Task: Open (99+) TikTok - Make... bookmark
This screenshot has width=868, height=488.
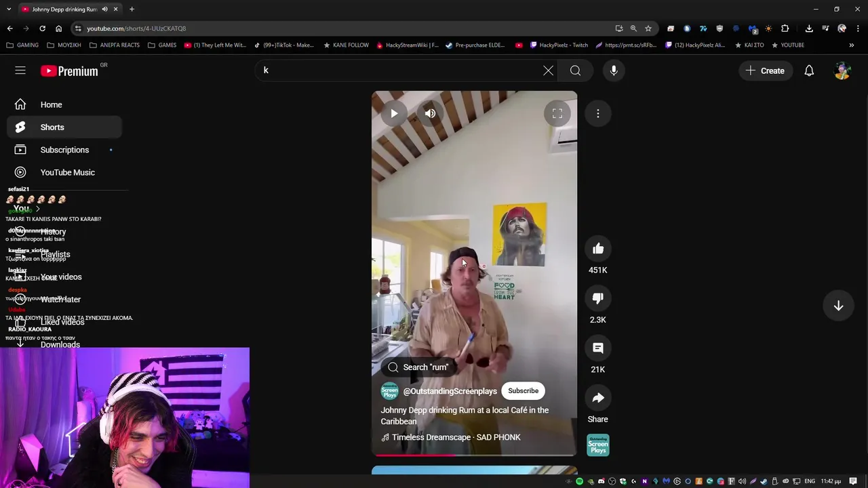Action: (284, 45)
